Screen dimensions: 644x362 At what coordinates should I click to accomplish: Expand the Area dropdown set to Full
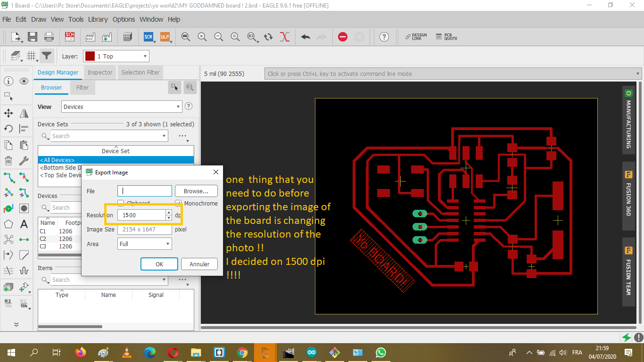point(145,244)
